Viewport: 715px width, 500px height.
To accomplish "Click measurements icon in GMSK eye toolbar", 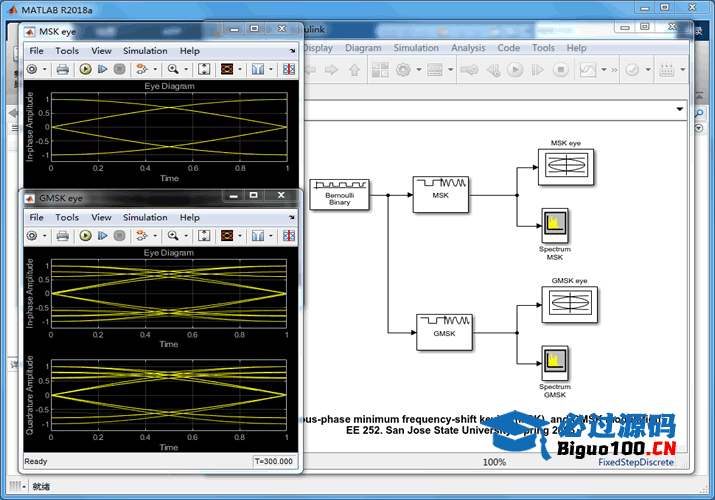I will (x=258, y=235).
